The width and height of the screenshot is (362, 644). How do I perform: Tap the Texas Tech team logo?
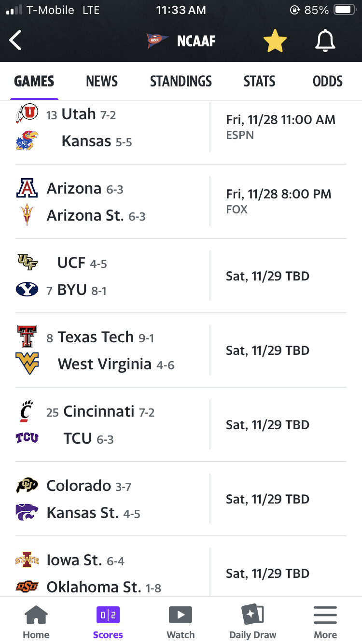click(27, 336)
